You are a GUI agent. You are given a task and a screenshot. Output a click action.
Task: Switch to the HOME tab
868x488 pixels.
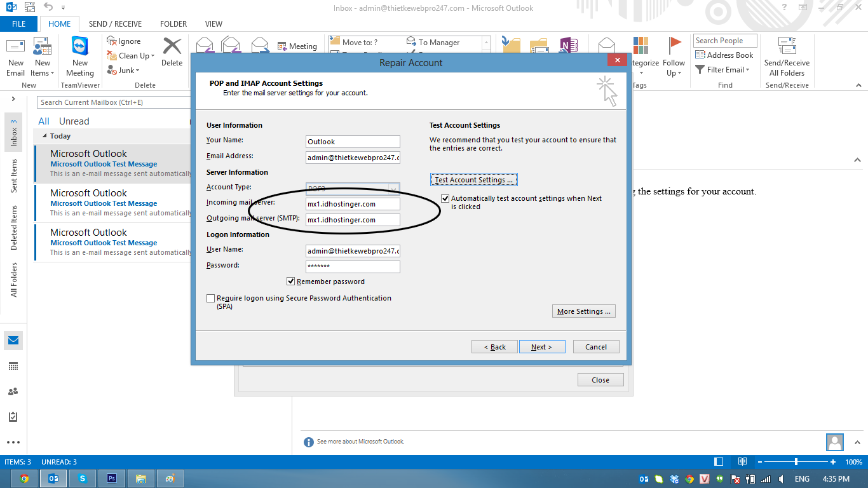click(x=60, y=24)
